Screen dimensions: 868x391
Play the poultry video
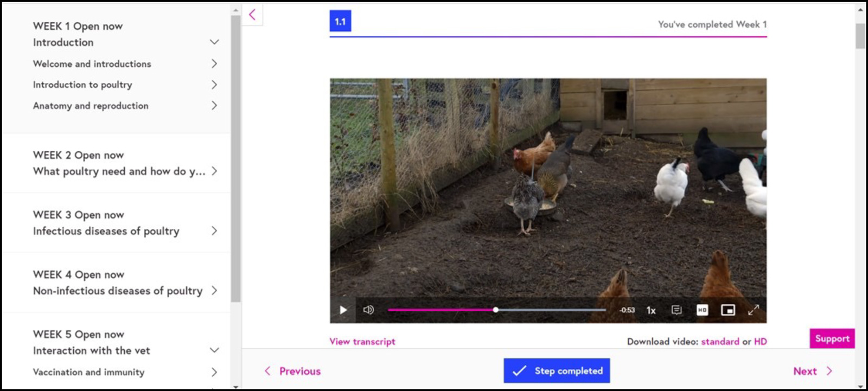(343, 310)
